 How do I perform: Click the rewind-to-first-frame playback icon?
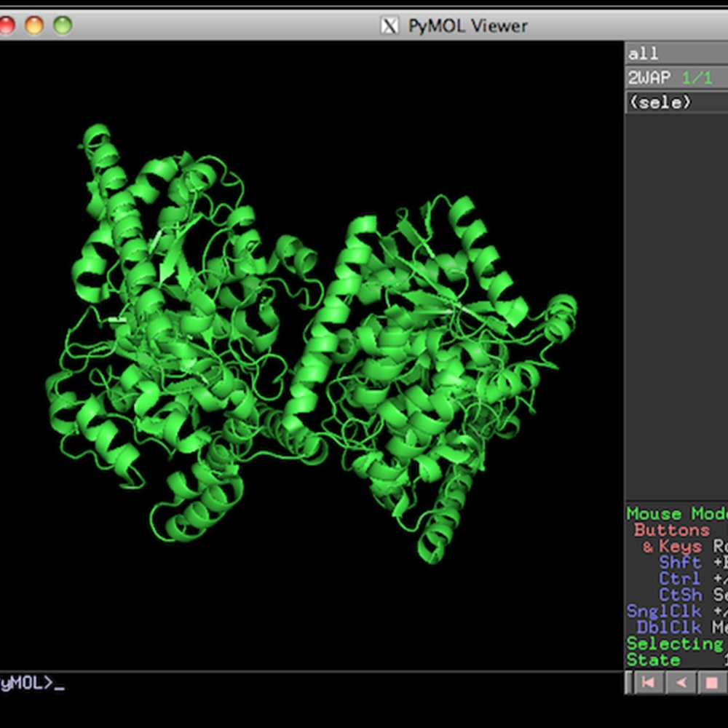click(649, 683)
